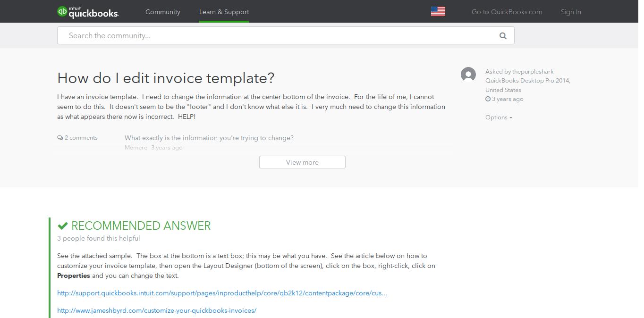The image size is (644, 318).
Task: Click the question title 'How do I edit invoice template?'
Action: click(x=166, y=78)
